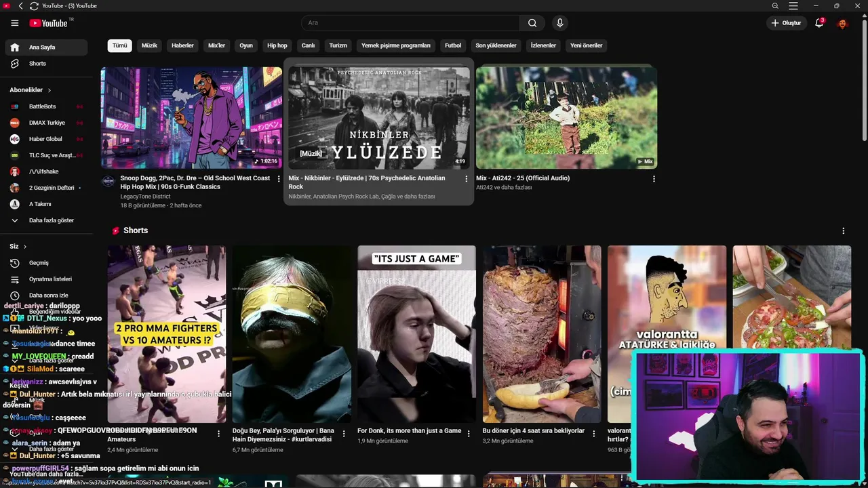The height and width of the screenshot is (488, 868).
Task: Open TLC Suç ve Araştırma subscription
Action: [47, 155]
